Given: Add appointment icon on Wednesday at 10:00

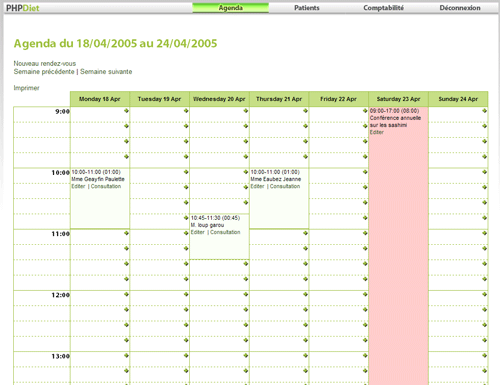Looking at the screenshot, I should (246, 172).
